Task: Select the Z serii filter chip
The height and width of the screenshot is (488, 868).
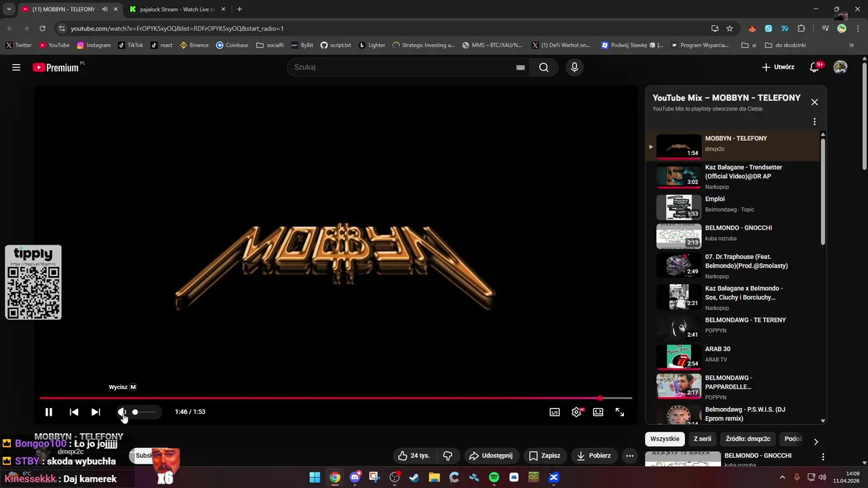Action: point(702,439)
